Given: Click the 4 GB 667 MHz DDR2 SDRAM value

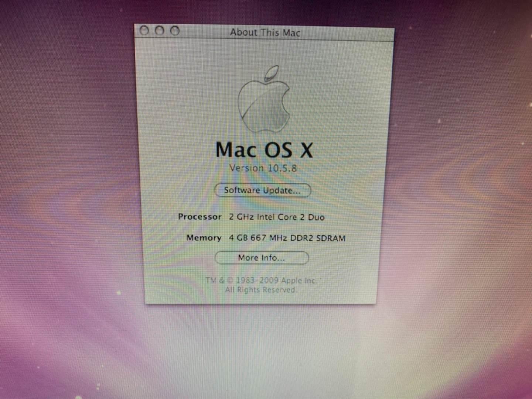Looking at the screenshot, I should (x=287, y=238).
